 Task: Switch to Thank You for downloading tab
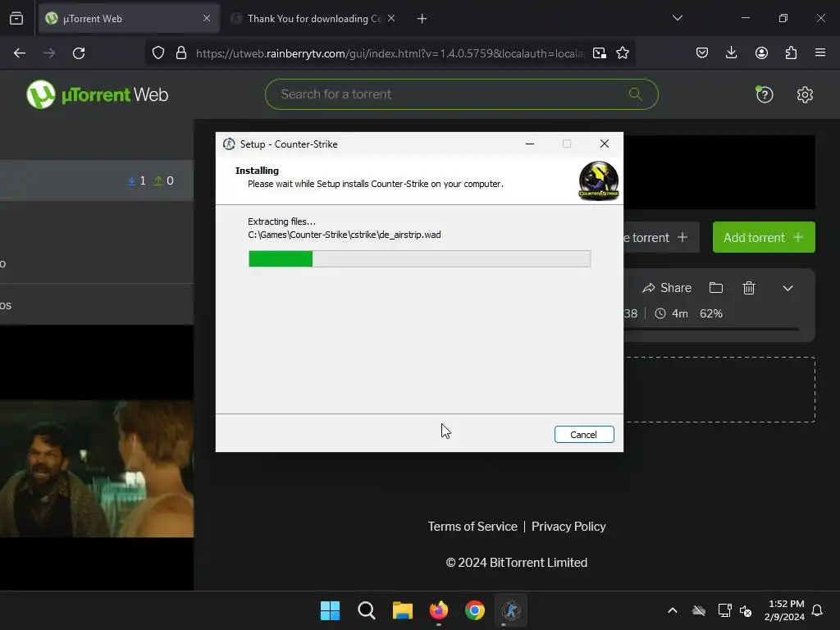313,19
